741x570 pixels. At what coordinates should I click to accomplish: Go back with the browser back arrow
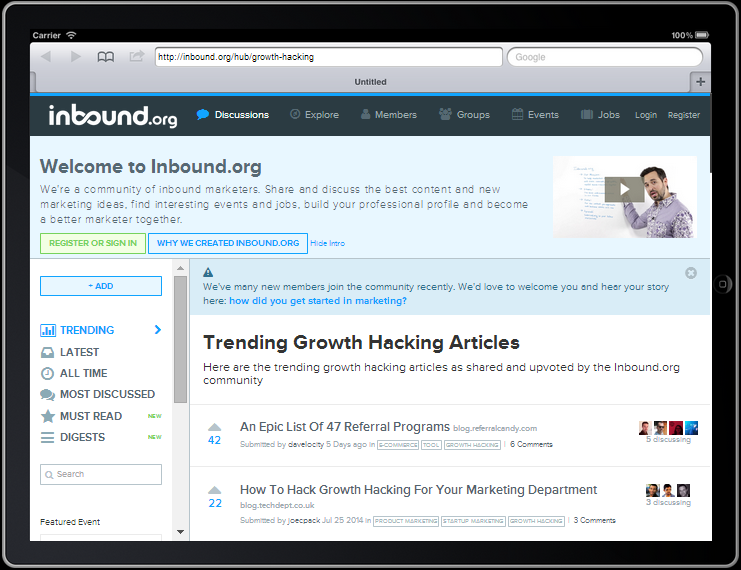pos(46,57)
